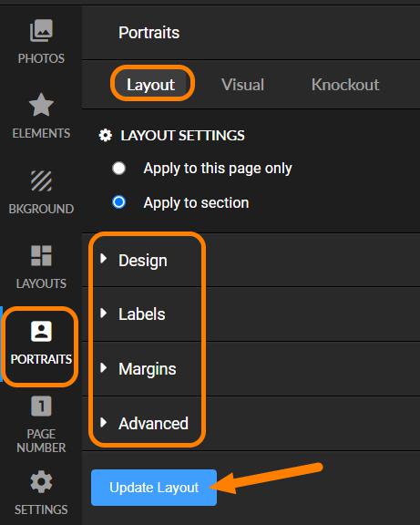This screenshot has height=525, width=420.
Task: Open the Bkground striped icon
Action: coord(41,180)
